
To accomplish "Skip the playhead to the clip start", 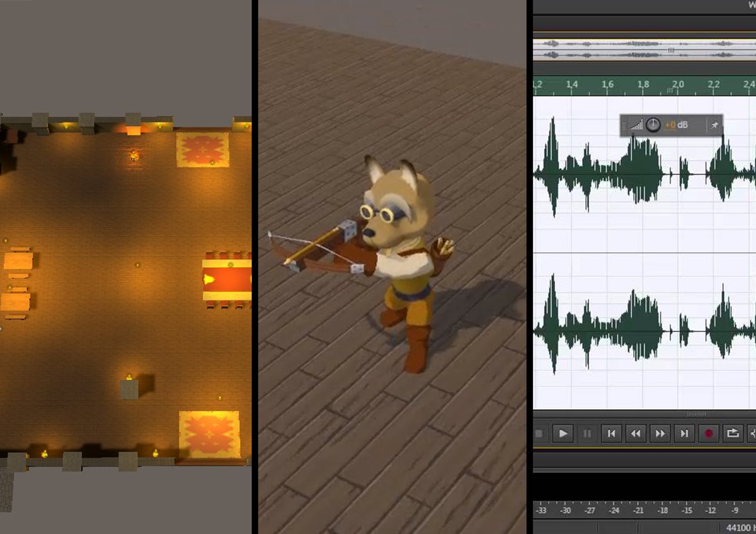I will tap(612, 433).
